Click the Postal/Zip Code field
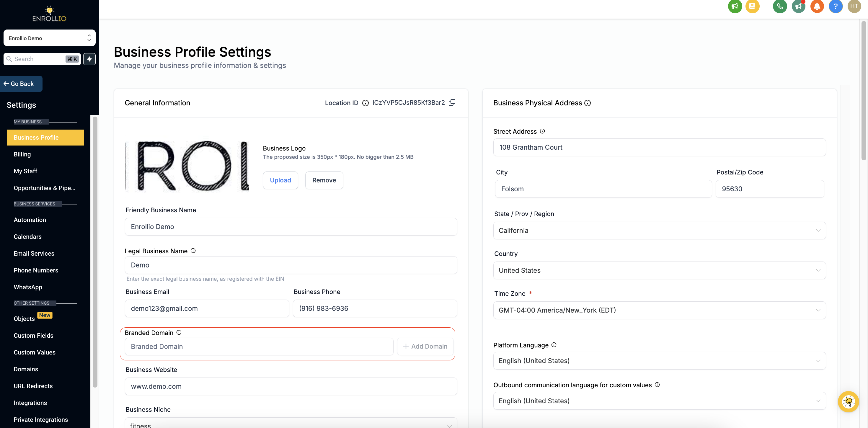The height and width of the screenshot is (428, 868). pos(770,189)
